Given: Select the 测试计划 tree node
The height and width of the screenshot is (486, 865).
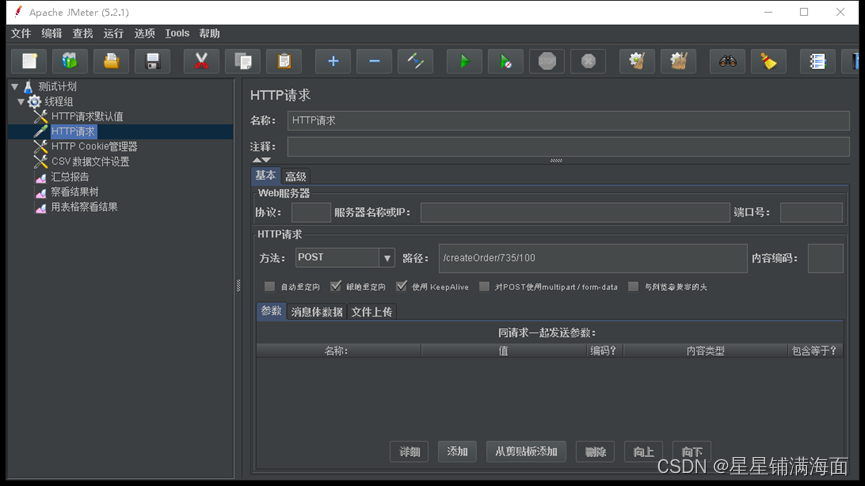Looking at the screenshot, I should [57, 87].
